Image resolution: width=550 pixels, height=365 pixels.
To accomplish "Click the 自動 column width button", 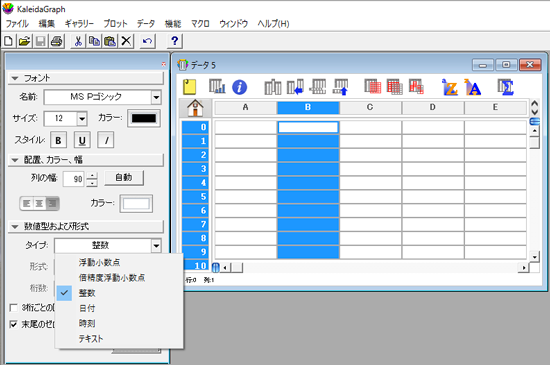I will point(124,178).
